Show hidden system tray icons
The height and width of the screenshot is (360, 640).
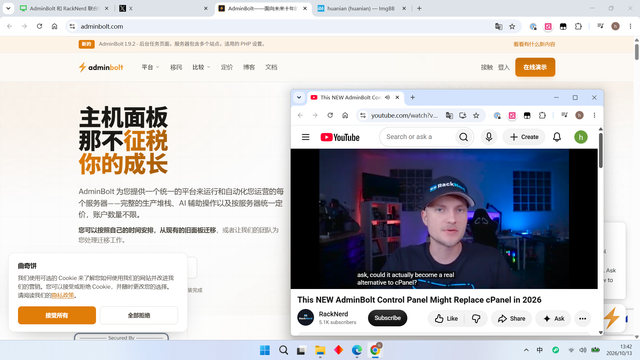(x=526, y=350)
